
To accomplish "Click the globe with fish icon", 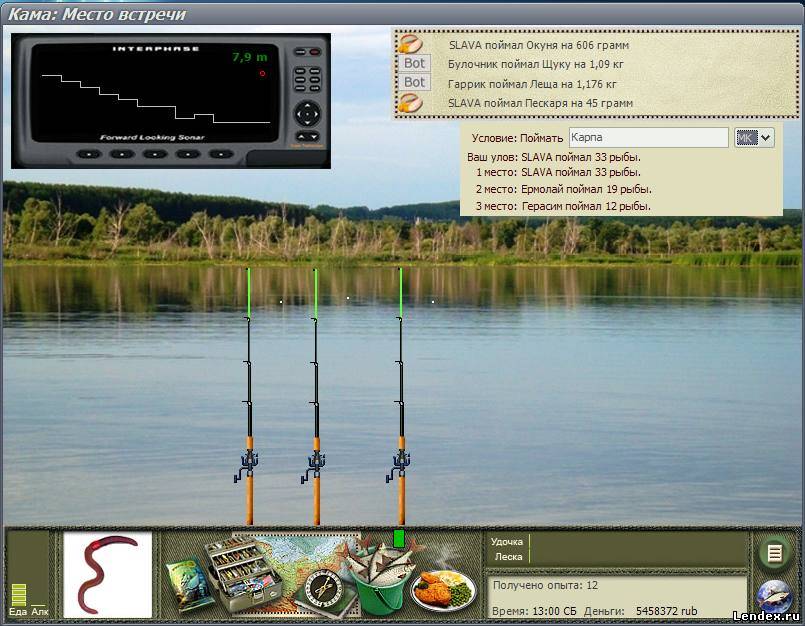I will coord(774,597).
